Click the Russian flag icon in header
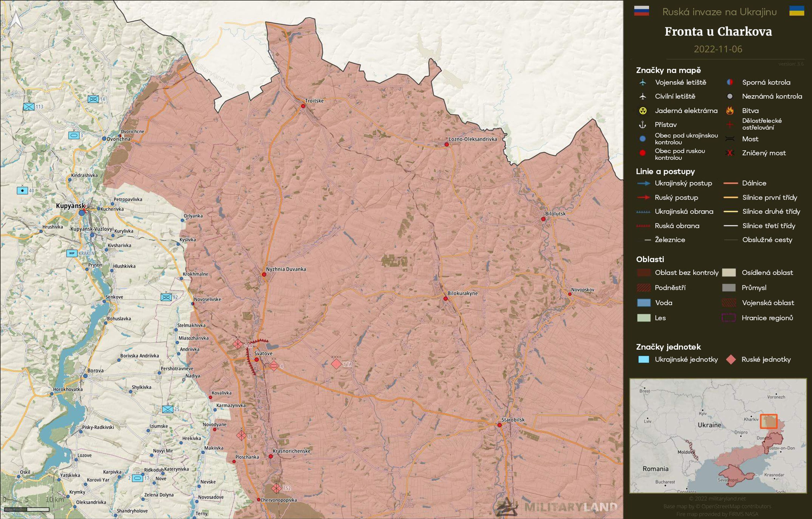The height and width of the screenshot is (519, 812). 641,11
